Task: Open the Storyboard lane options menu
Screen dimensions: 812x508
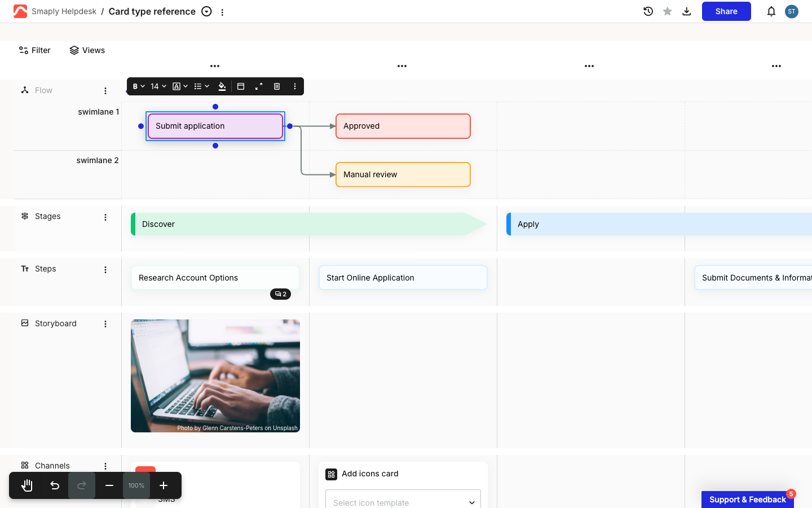Action: [105, 324]
